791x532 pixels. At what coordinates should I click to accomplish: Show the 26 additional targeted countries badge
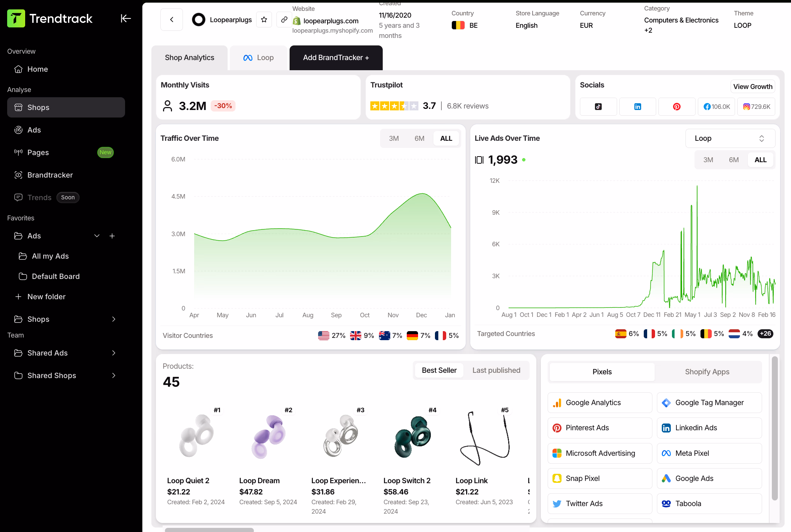765,333
